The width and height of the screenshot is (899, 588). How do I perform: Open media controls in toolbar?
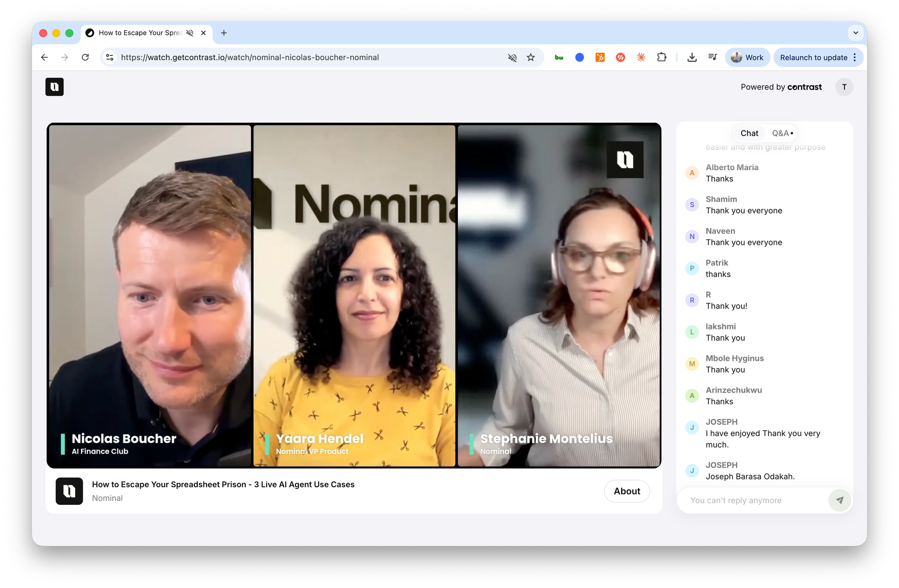[x=712, y=57]
